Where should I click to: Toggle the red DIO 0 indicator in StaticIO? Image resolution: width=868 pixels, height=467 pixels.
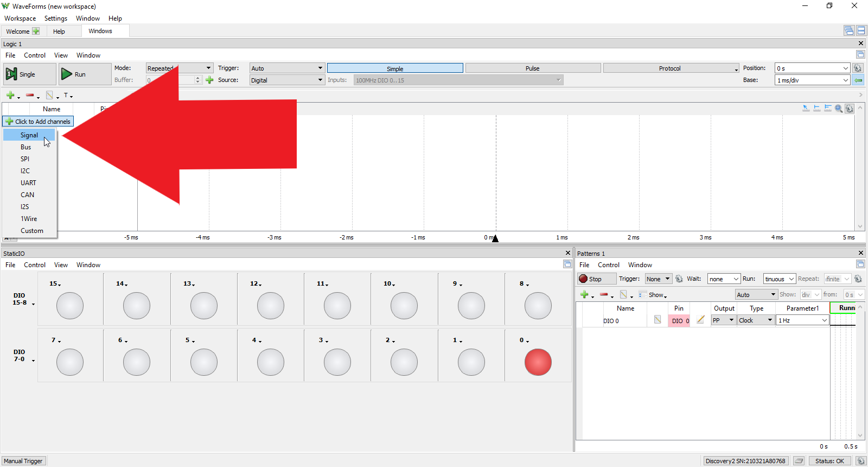tap(538, 362)
